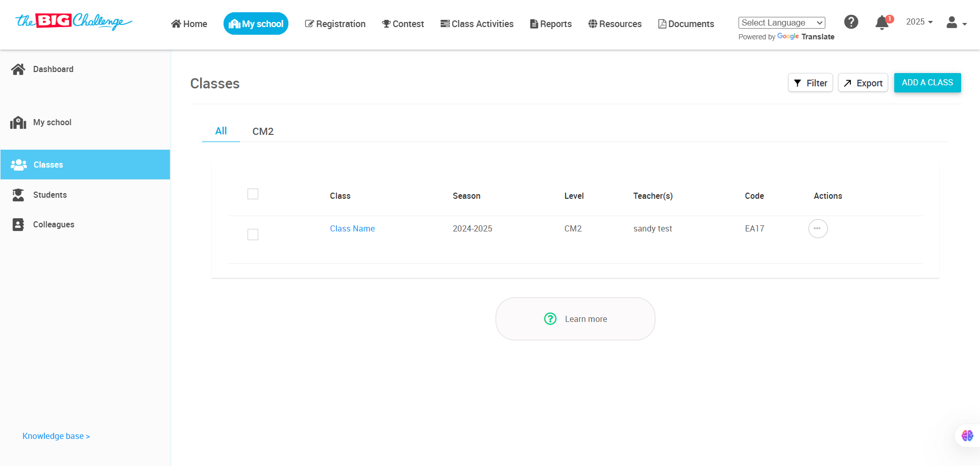Open actions menu for Class Name row
Viewport: 980px width, 466px height.
pos(818,228)
